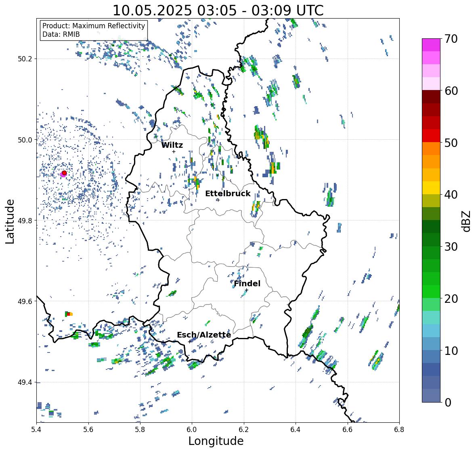Click longitude tick label 6.2

point(244,430)
